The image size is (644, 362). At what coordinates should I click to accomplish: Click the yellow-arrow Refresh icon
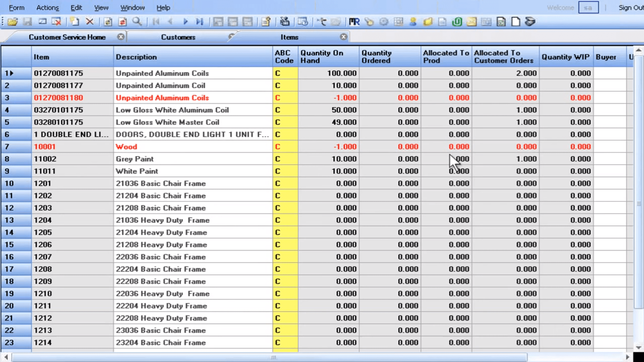(108, 22)
